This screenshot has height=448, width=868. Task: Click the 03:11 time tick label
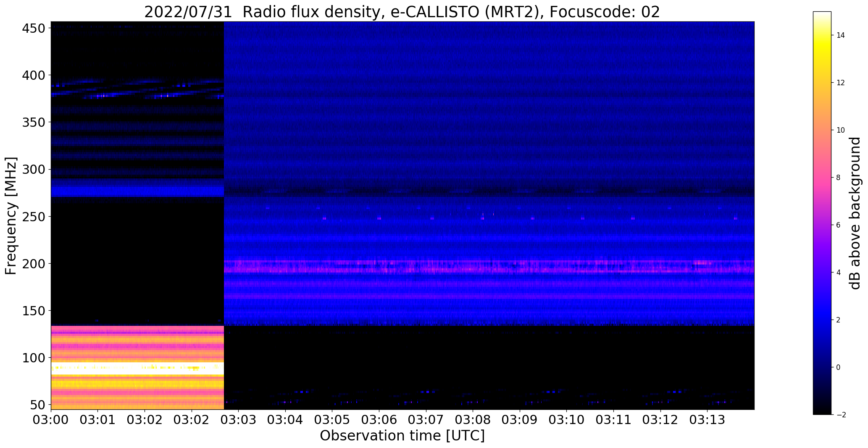(614, 419)
